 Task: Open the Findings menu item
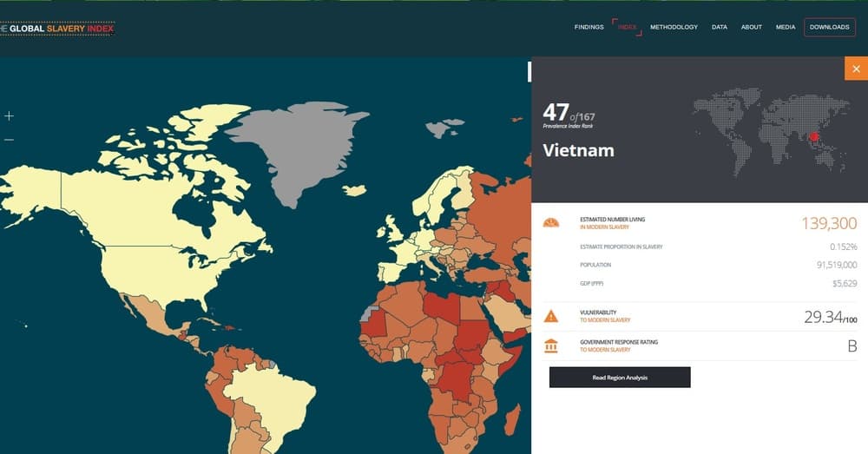click(589, 27)
